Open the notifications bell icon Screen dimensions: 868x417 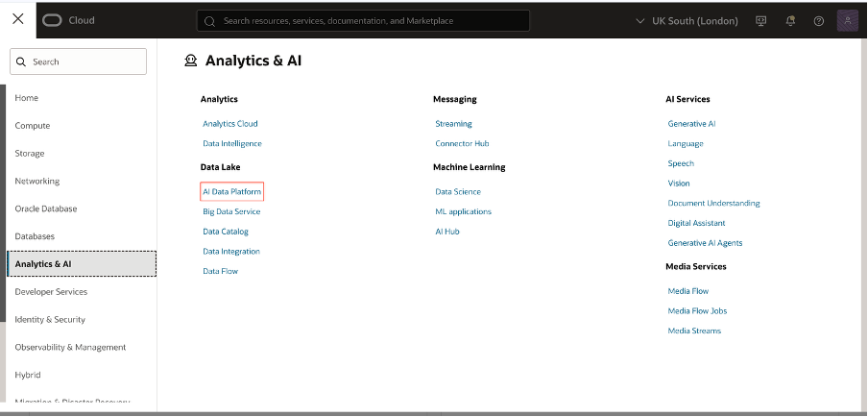[x=790, y=21]
